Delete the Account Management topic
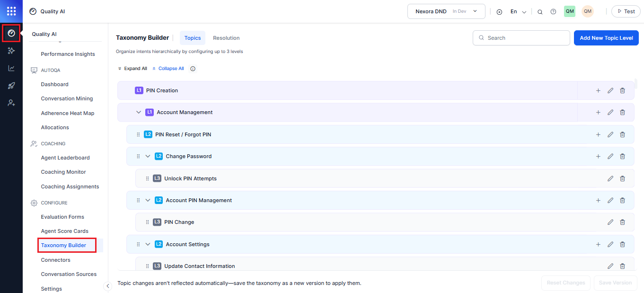Screen dimensions: 644x293 pos(622,112)
